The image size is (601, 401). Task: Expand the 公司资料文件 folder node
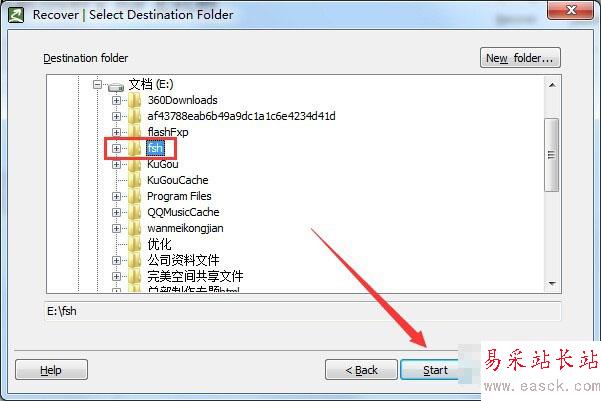(x=116, y=261)
